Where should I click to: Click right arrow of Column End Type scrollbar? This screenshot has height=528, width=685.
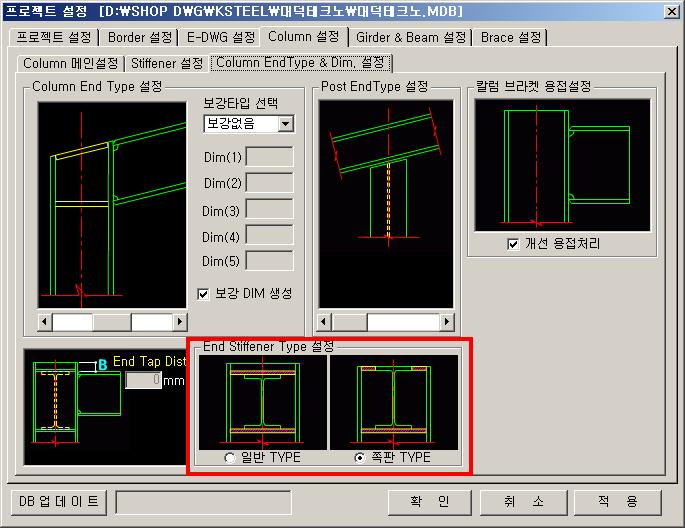click(x=180, y=322)
